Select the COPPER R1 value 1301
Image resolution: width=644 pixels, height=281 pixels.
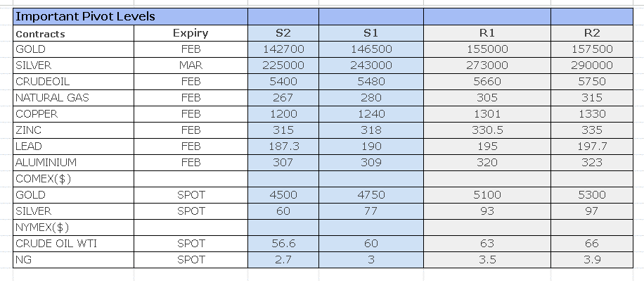pyautogui.click(x=487, y=114)
